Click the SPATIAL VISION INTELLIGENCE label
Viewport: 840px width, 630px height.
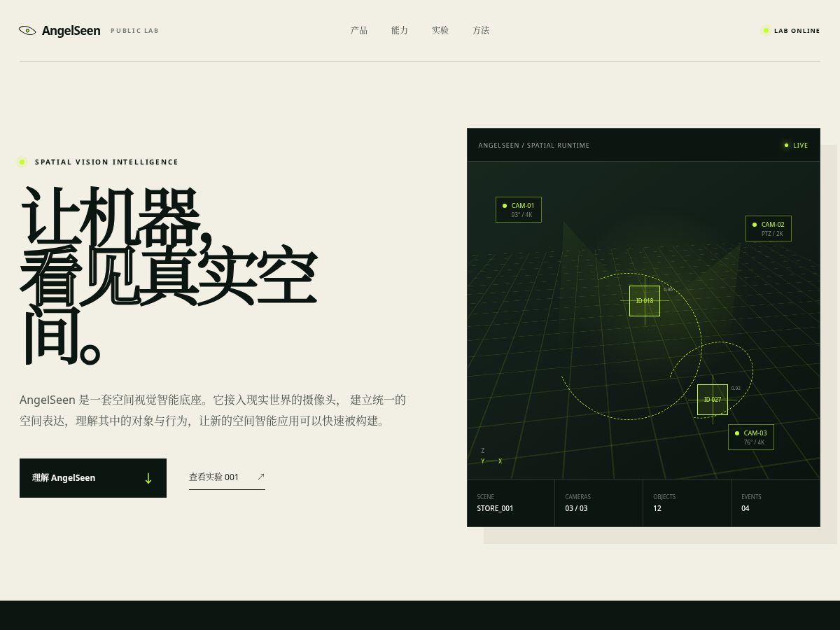[x=107, y=162]
